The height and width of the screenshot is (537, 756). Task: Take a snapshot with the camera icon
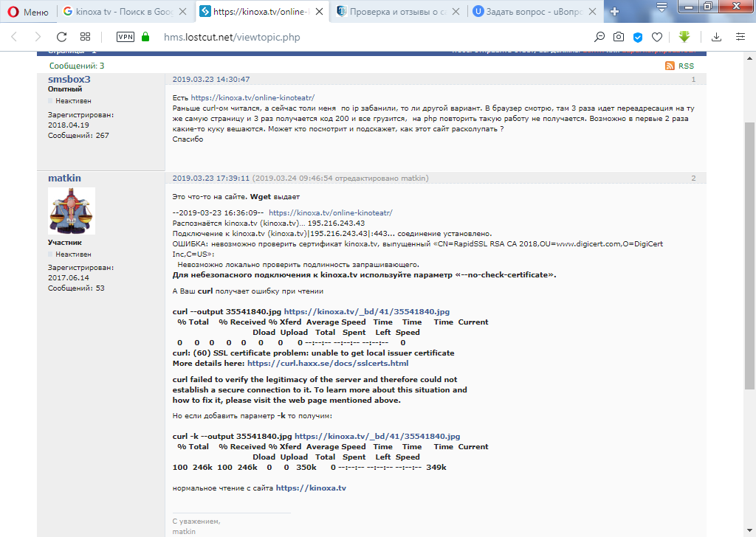[619, 37]
